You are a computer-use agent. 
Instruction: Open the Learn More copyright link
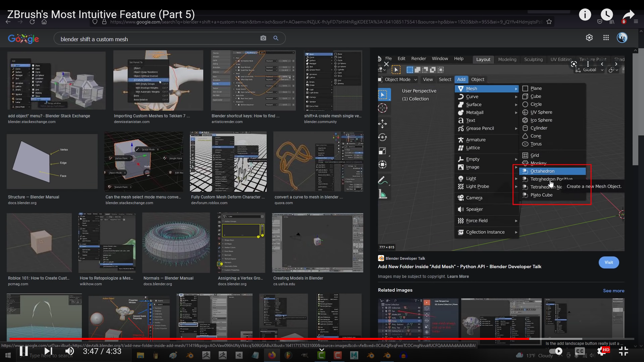pyautogui.click(x=458, y=277)
